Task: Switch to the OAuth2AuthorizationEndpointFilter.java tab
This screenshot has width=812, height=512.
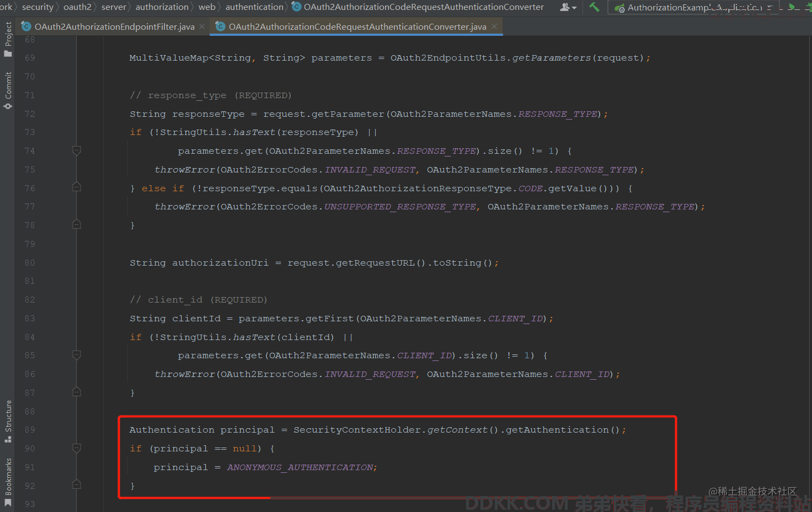Action: click(114, 26)
